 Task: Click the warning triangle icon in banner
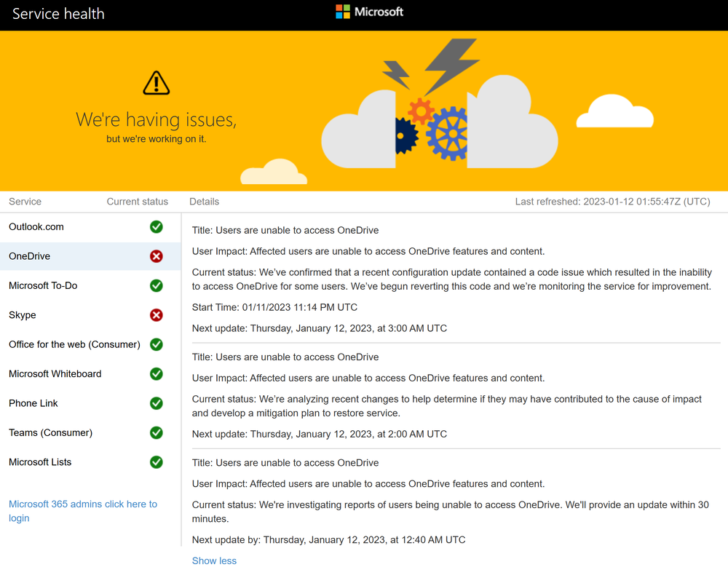click(x=156, y=83)
